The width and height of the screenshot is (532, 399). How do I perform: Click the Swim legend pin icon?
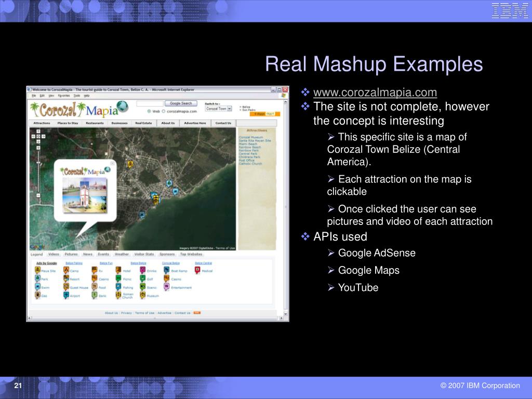coord(37,287)
